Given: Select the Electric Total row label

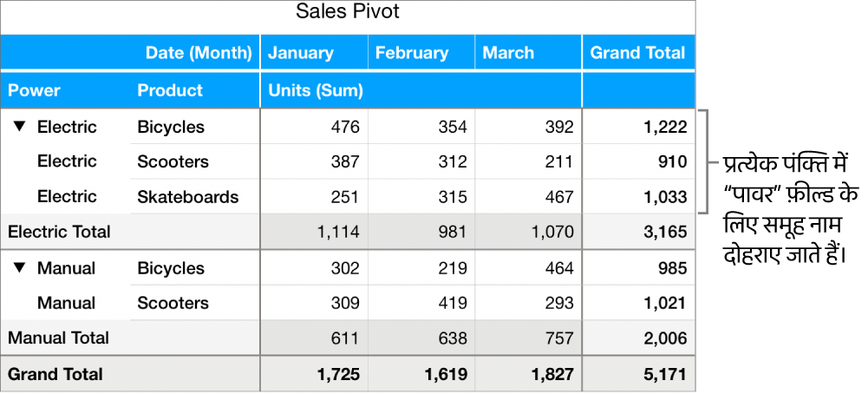Looking at the screenshot, I should [x=59, y=232].
